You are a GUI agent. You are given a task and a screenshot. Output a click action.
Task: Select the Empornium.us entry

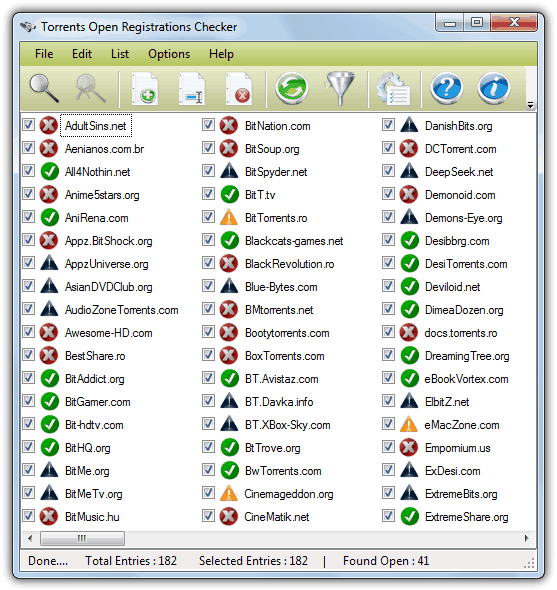click(x=458, y=448)
